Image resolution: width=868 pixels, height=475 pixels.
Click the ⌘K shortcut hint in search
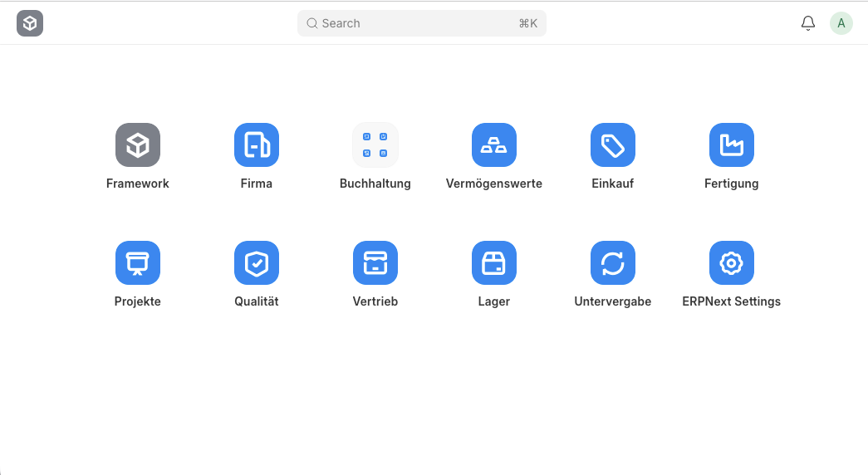tap(527, 23)
